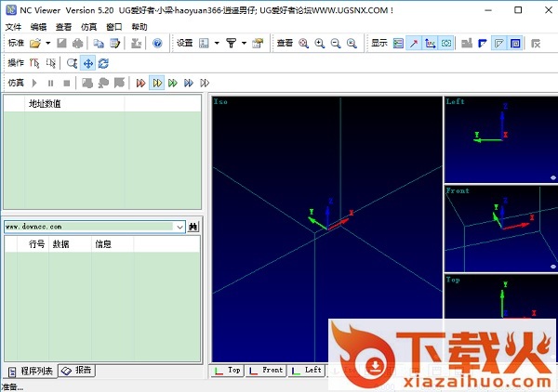Click the Top view button

point(229,370)
